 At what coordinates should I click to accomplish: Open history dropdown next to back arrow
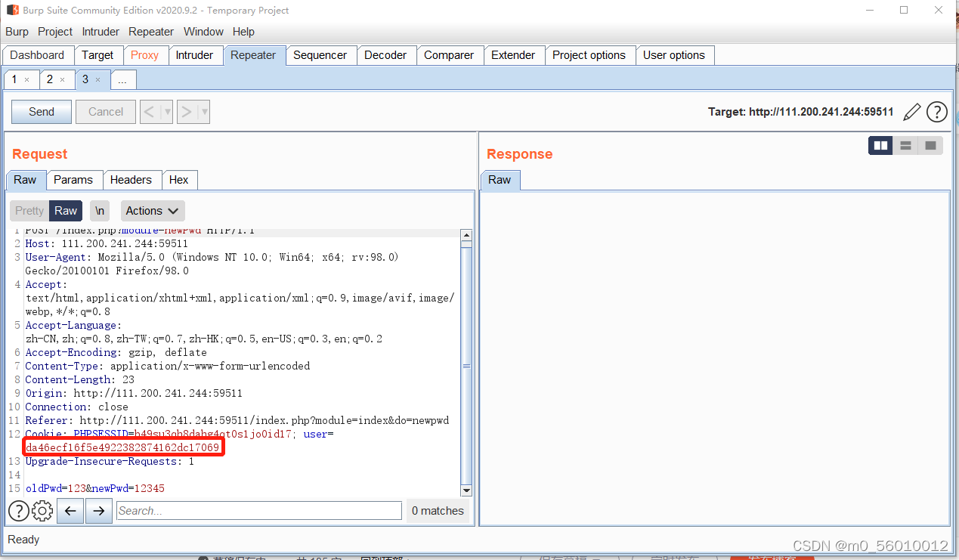tap(167, 112)
